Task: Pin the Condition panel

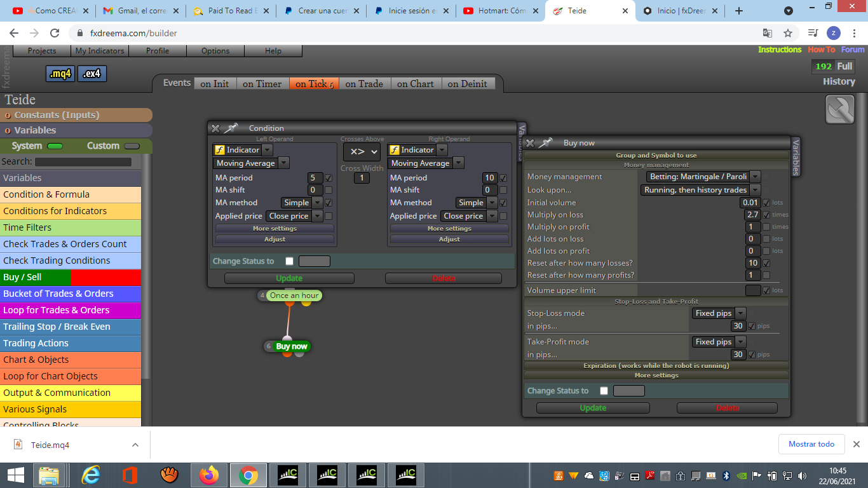Action: pos(231,128)
